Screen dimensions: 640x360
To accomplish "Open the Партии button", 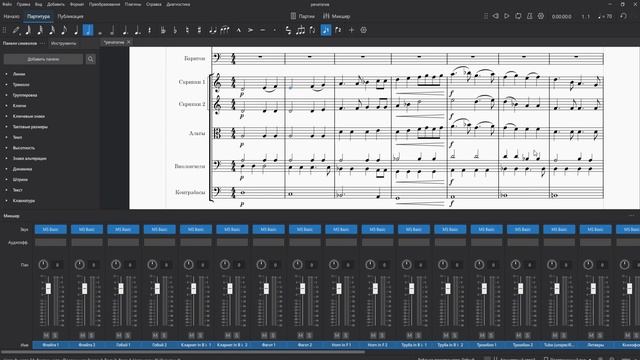I will coord(302,16).
